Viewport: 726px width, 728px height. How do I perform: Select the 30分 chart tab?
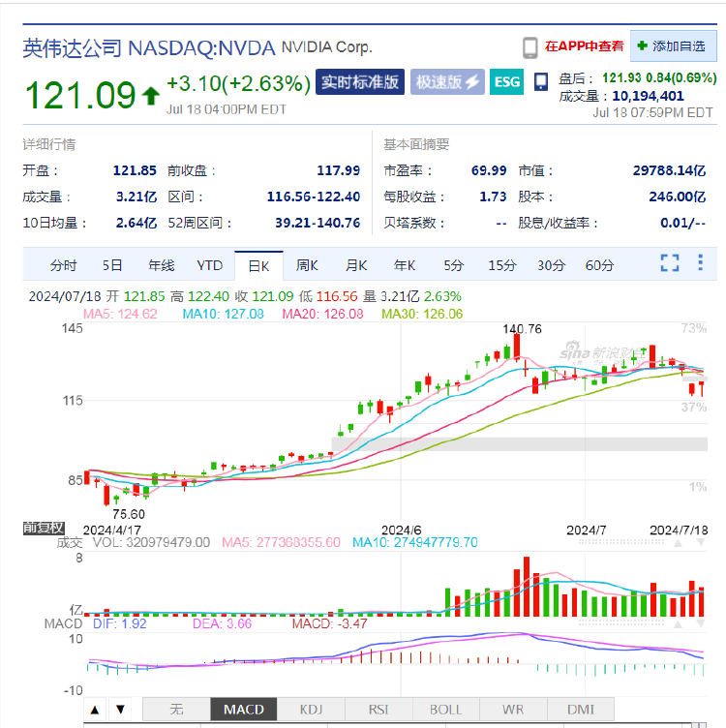pyautogui.click(x=551, y=265)
